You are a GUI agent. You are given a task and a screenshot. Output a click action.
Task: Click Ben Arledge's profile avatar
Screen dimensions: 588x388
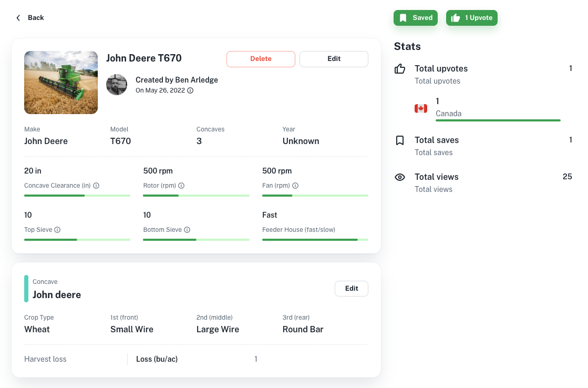coord(117,85)
